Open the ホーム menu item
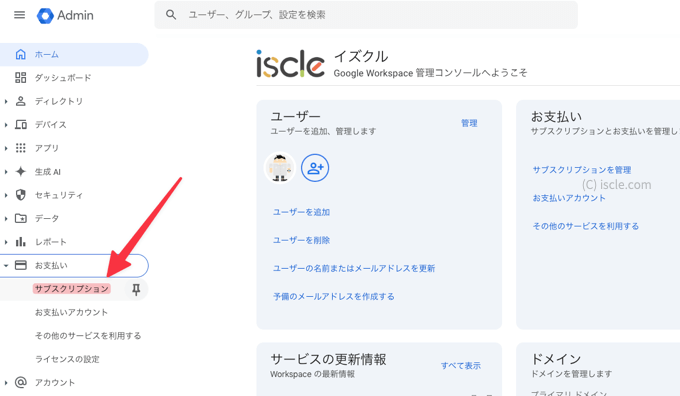Image resolution: width=680 pixels, height=396 pixels. tap(74, 54)
